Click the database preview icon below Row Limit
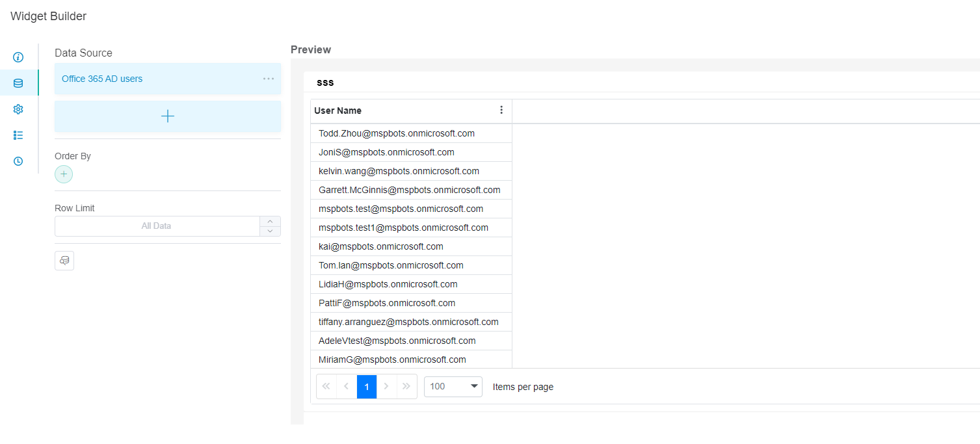Image resolution: width=980 pixels, height=444 pixels. [64, 260]
